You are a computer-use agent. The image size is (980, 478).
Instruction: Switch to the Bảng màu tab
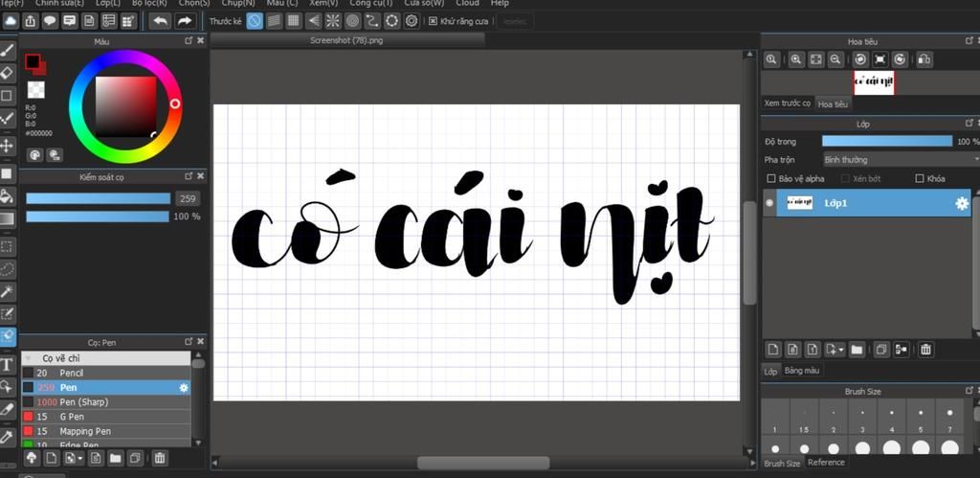[802, 371]
